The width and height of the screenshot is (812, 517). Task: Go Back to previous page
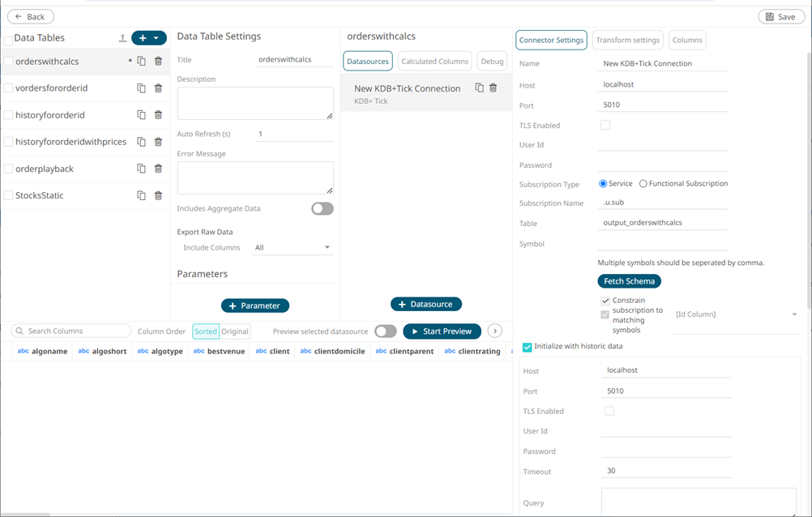31,16
